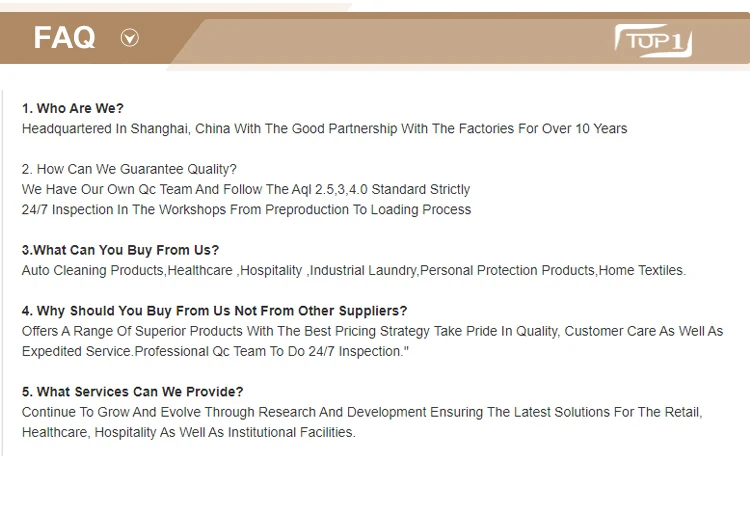750x511 pixels.
Task: Click 'Healthcare, Hospitality As Well As Institutional Facilities' line
Action: pos(188,432)
